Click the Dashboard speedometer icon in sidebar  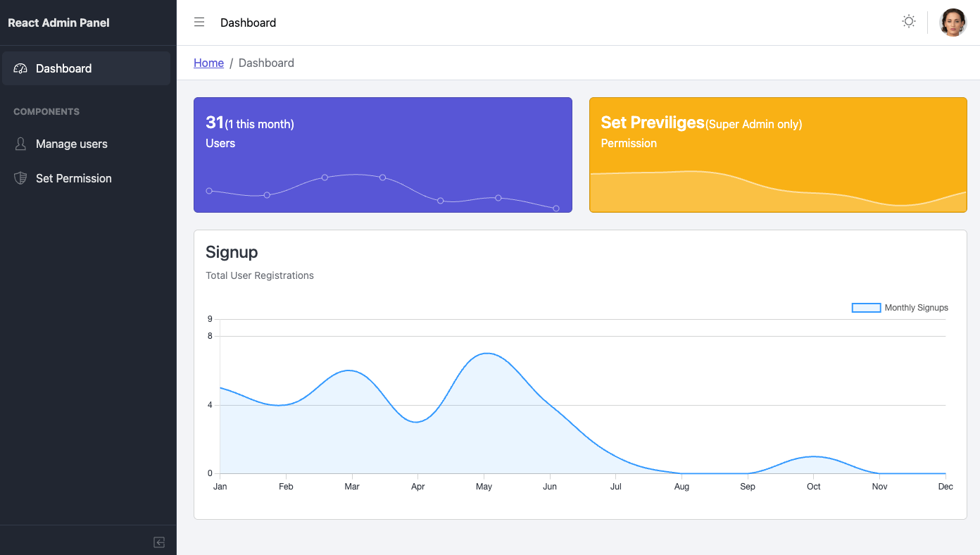(x=20, y=68)
